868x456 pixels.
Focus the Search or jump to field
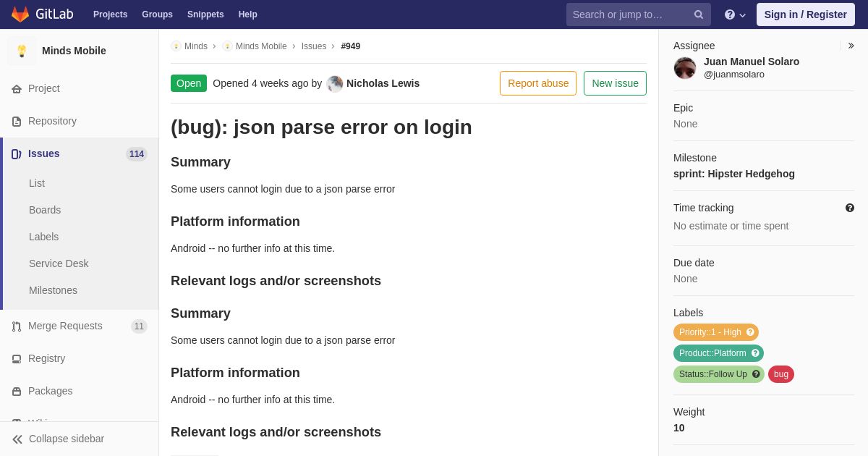(x=639, y=14)
